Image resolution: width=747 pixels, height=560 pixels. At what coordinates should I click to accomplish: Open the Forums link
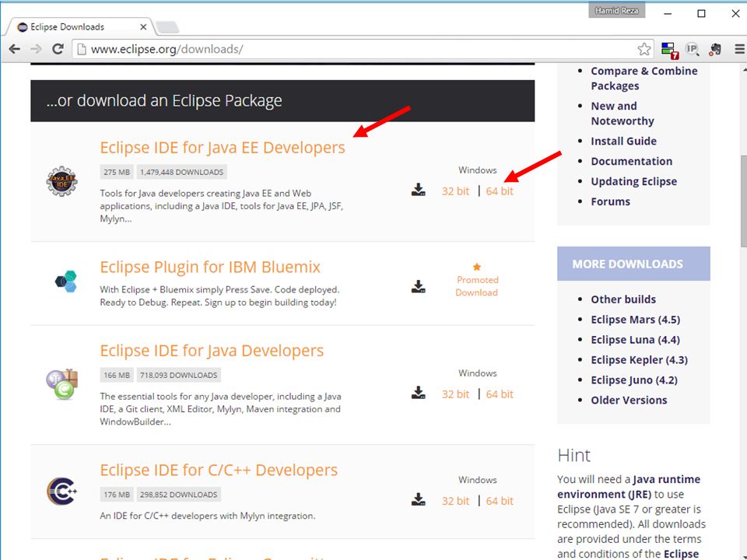pyautogui.click(x=610, y=201)
